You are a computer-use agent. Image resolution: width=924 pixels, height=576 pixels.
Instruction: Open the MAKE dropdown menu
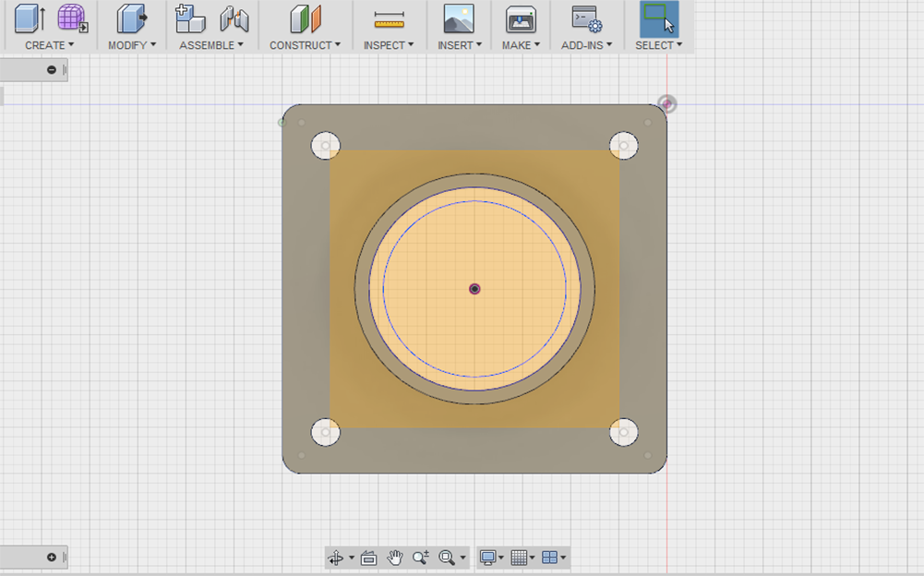pyautogui.click(x=521, y=45)
